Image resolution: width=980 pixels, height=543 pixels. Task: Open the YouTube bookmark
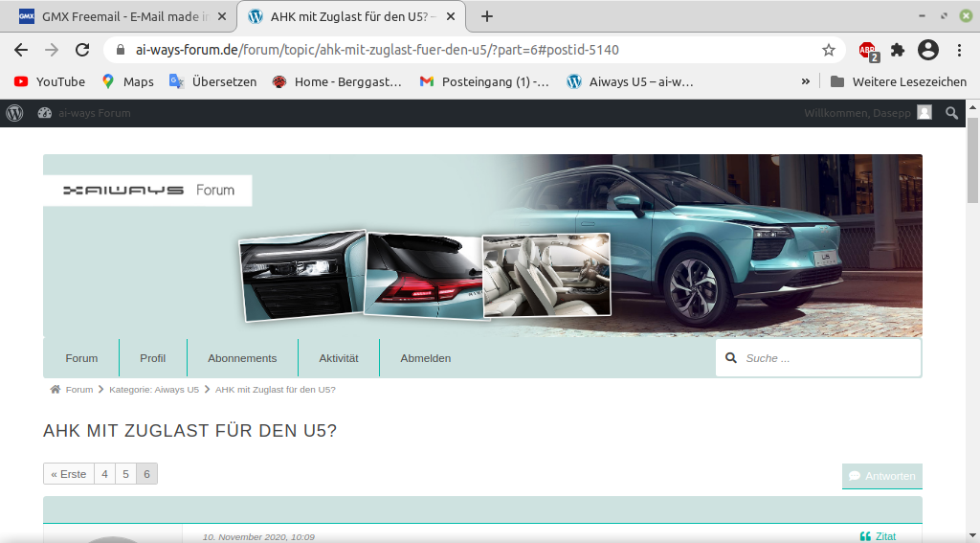pyautogui.click(x=50, y=82)
